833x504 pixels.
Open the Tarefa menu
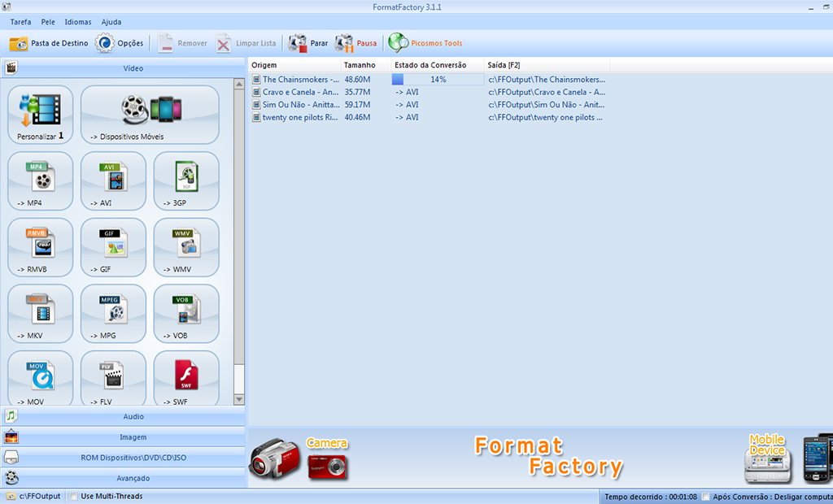coord(20,22)
